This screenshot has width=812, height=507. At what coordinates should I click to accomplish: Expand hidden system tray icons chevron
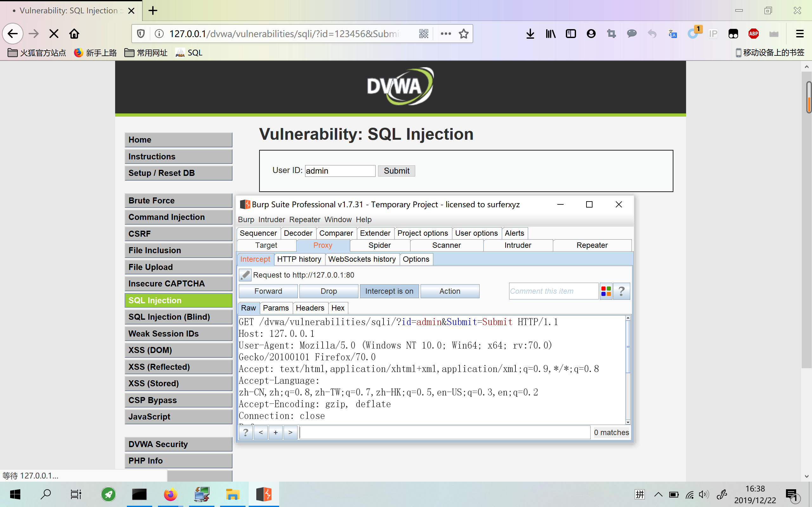pyautogui.click(x=658, y=494)
